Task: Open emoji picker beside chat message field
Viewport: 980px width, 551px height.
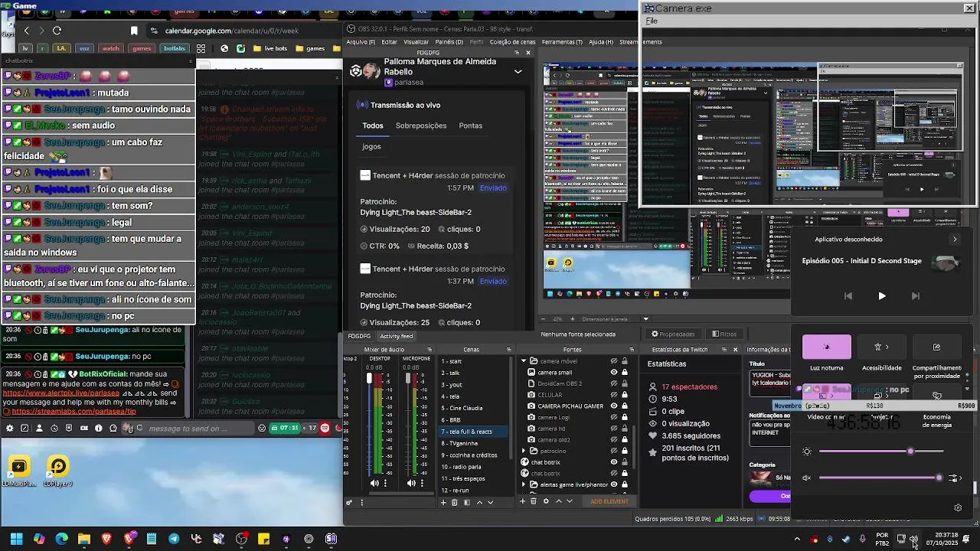Action: click(x=263, y=428)
